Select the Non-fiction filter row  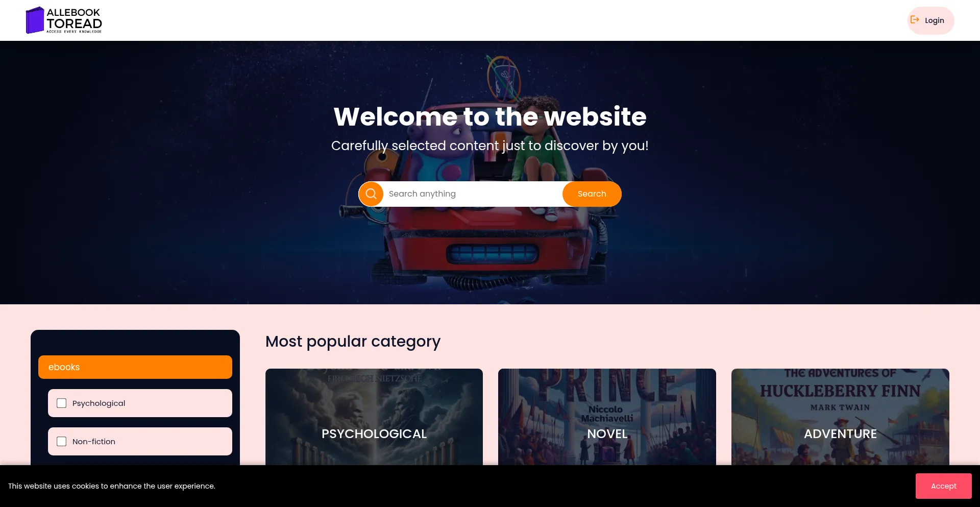coord(140,442)
